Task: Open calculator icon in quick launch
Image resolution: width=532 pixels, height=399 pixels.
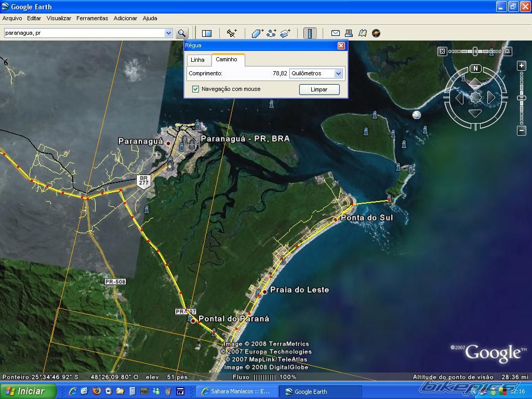Action: pyautogui.click(x=132, y=391)
